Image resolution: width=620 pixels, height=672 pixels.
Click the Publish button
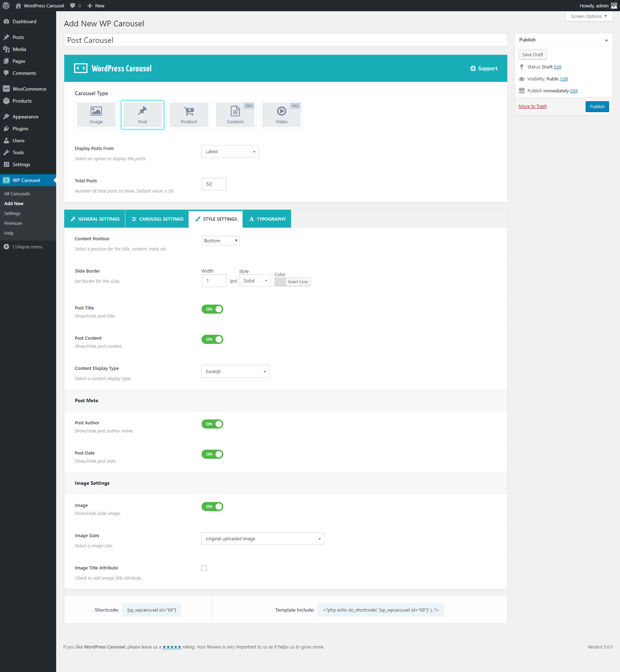point(597,106)
